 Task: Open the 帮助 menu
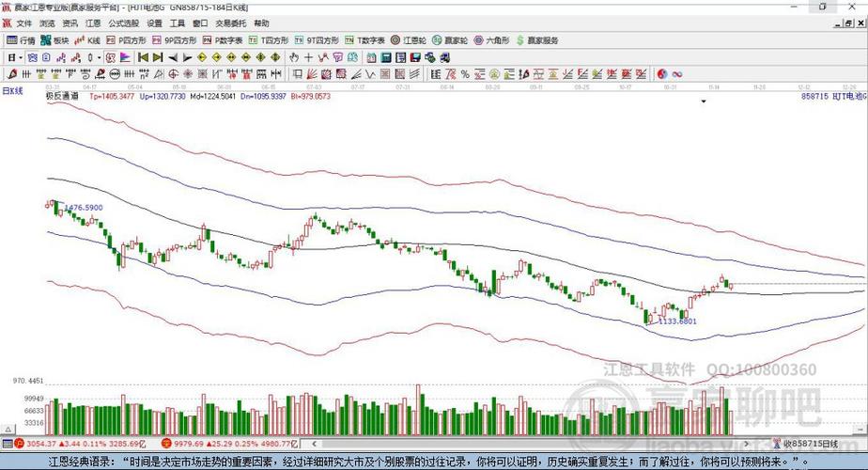(261, 23)
